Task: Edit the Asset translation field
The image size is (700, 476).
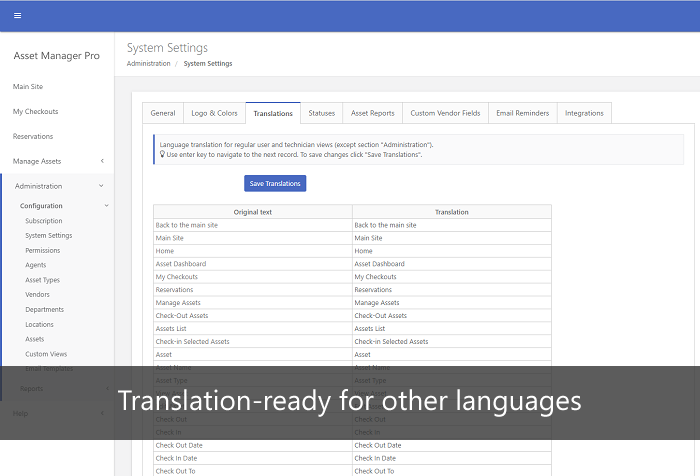Action: tap(452, 355)
